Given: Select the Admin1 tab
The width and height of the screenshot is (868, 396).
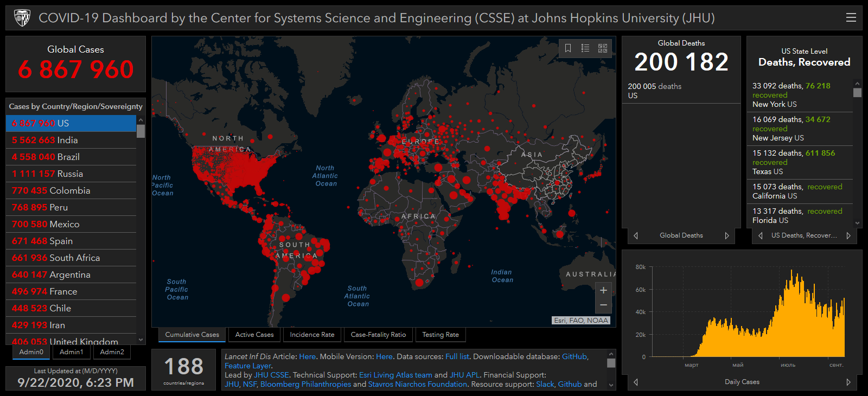Looking at the screenshot, I should [72, 352].
